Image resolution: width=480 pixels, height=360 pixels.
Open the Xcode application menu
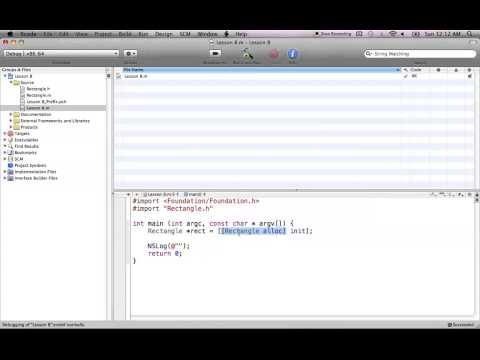[x=28, y=34]
